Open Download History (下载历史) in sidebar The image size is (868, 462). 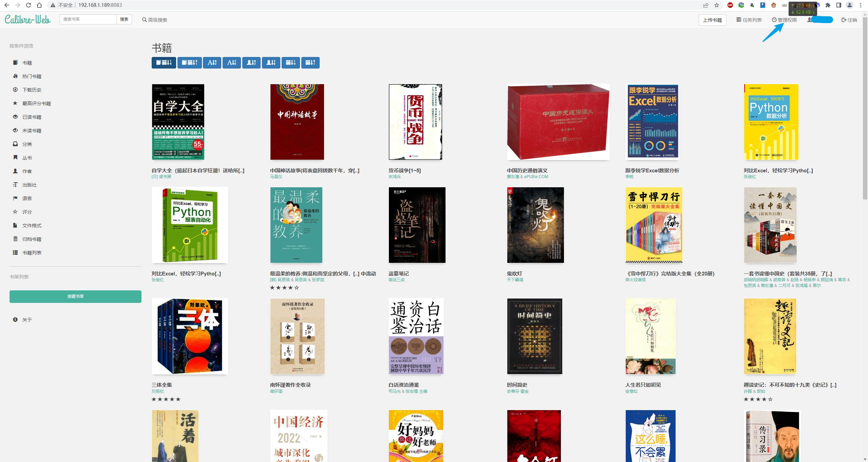[x=32, y=90]
